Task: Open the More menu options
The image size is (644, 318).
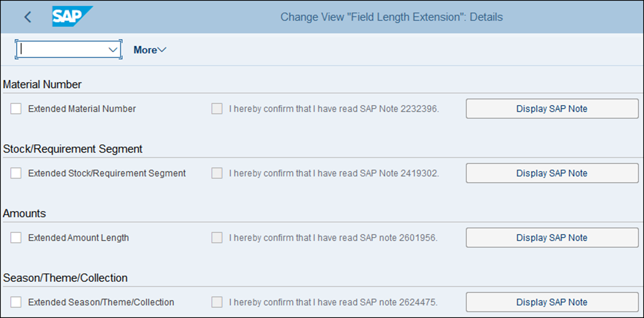Action: (150, 49)
